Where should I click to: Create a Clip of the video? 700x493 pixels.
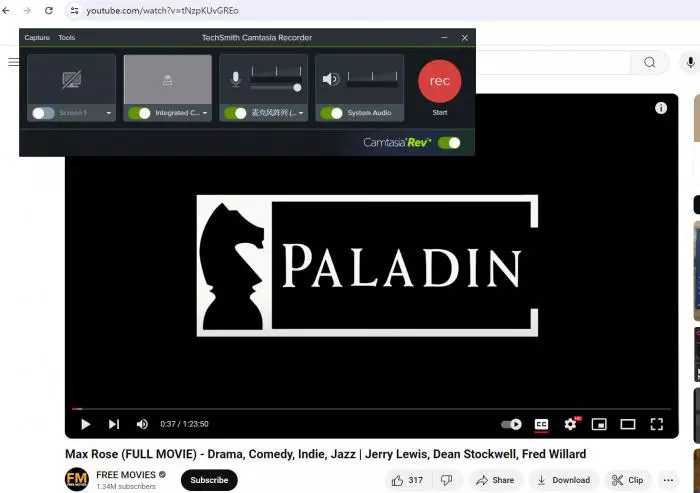(628, 480)
